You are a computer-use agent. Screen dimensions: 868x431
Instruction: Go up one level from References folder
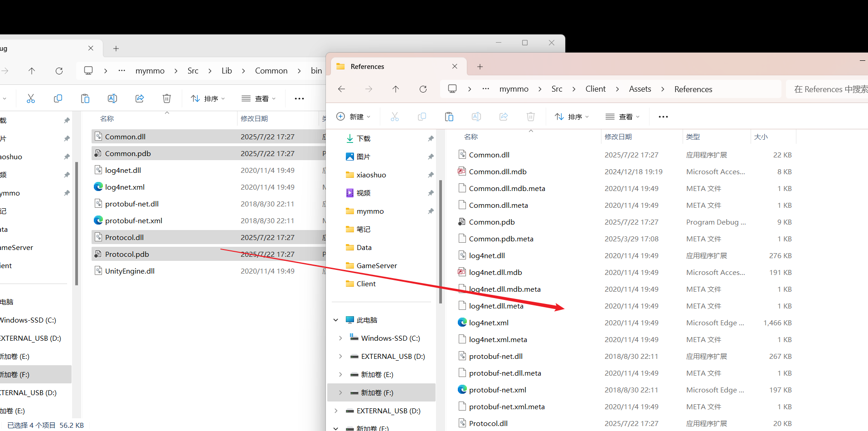[396, 89]
